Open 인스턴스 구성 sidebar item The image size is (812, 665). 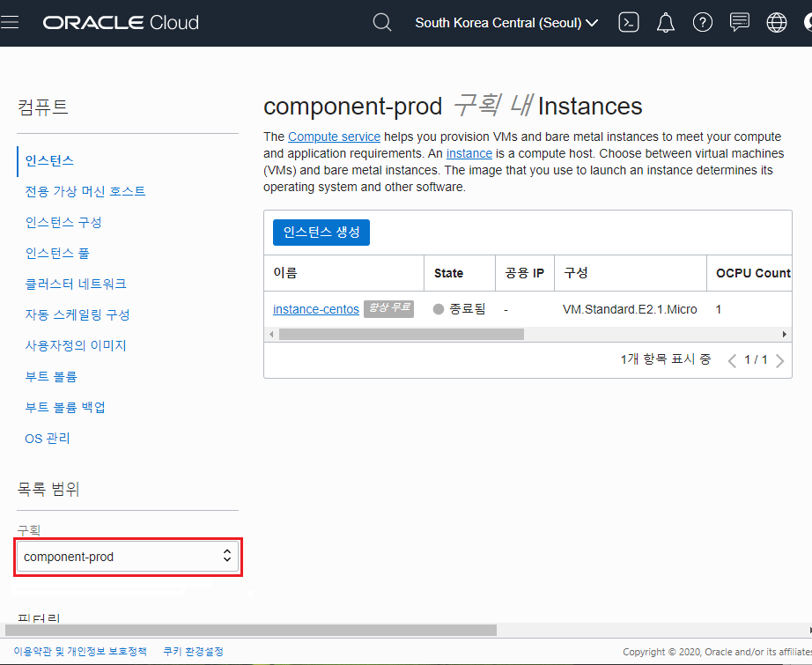[63, 222]
